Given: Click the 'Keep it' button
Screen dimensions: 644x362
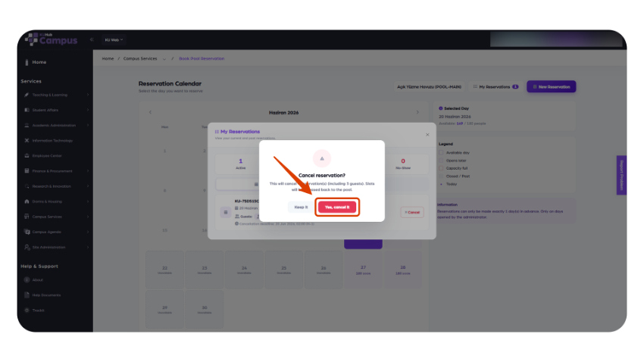Looking at the screenshot, I should pos(301,207).
